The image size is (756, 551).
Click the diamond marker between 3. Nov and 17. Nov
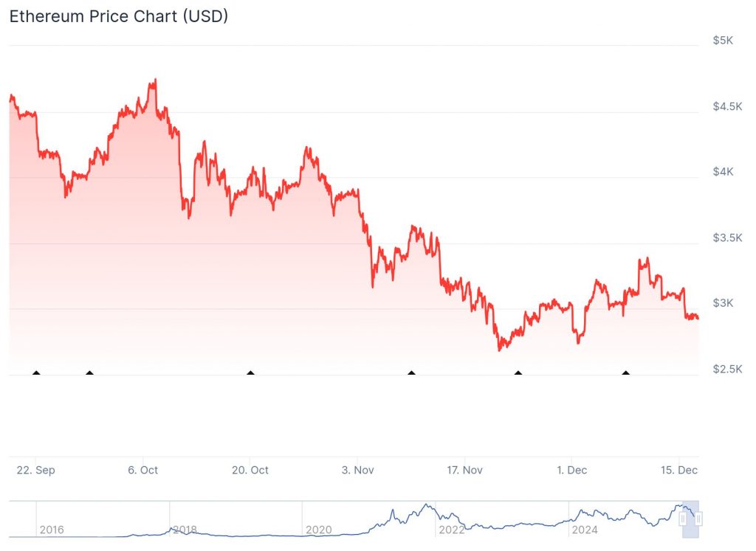411,373
